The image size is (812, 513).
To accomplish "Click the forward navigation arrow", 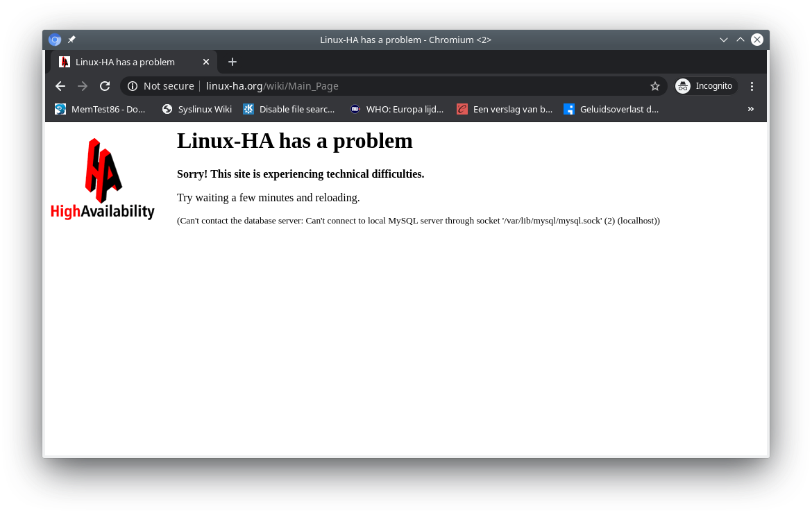I will (x=83, y=86).
